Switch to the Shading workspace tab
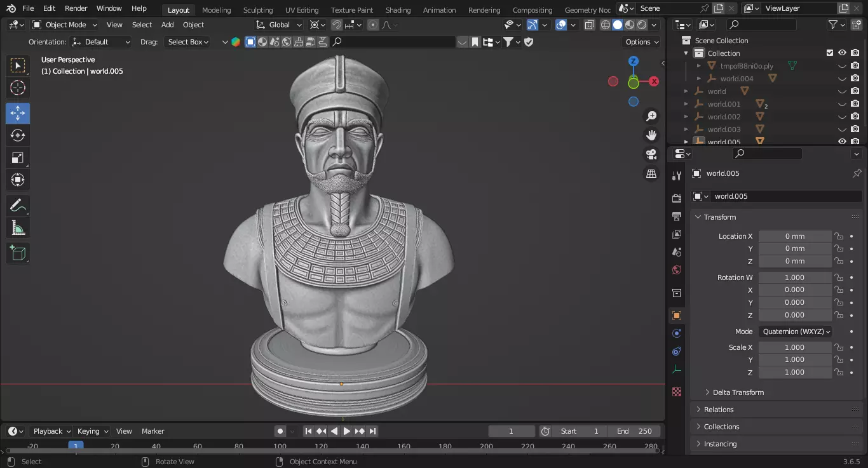Screen dimensions: 868x468 click(x=398, y=10)
